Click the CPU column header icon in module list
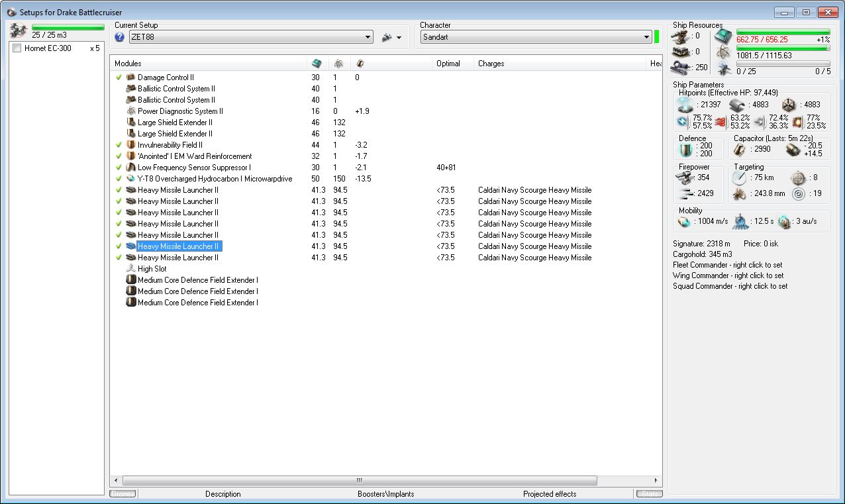The image size is (845, 504). [x=317, y=64]
